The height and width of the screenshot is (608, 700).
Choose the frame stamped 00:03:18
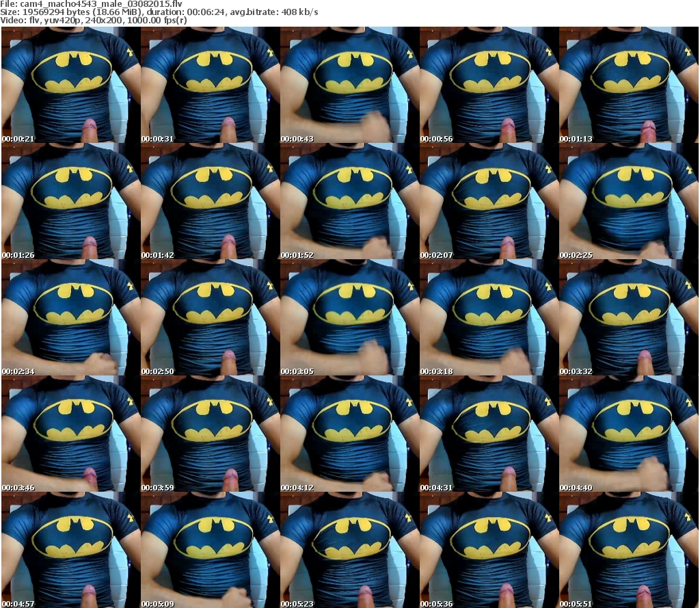[489, 317]
